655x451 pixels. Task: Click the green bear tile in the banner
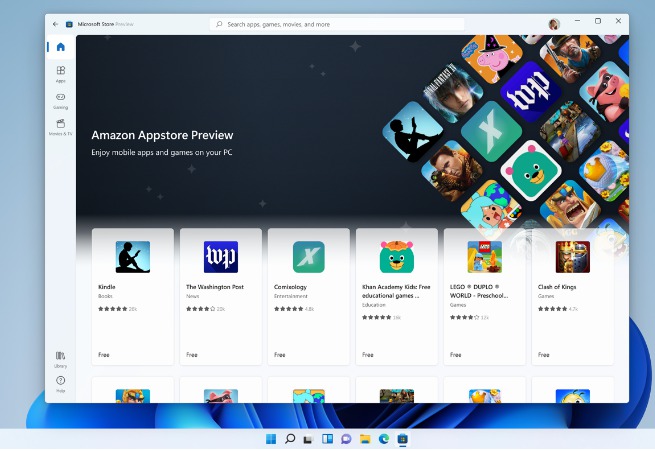(531, 171)
